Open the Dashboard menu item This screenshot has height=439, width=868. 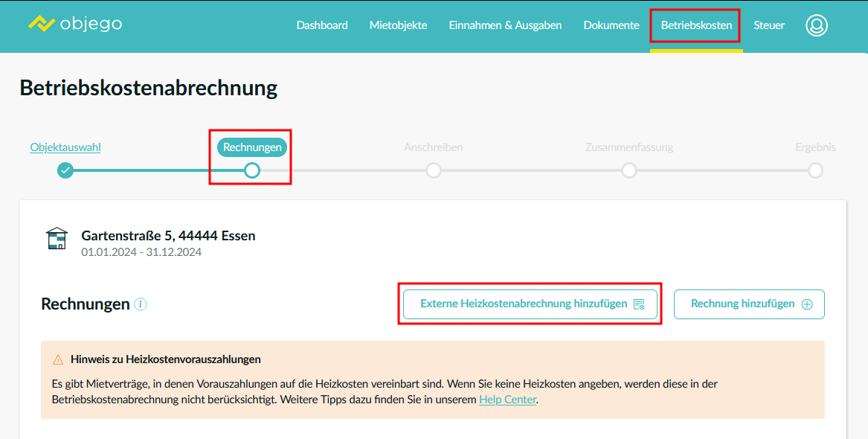tap(322, 25)
